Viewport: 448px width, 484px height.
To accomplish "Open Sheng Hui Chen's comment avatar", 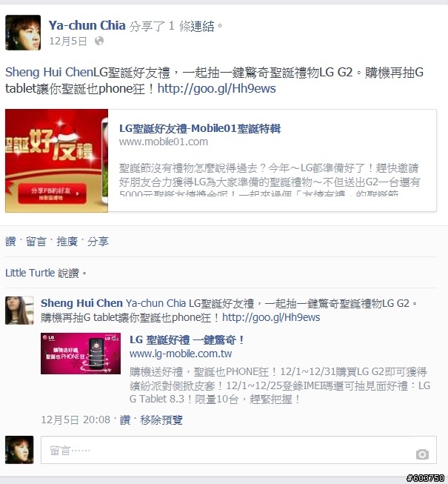I will [x=19, y=311].
